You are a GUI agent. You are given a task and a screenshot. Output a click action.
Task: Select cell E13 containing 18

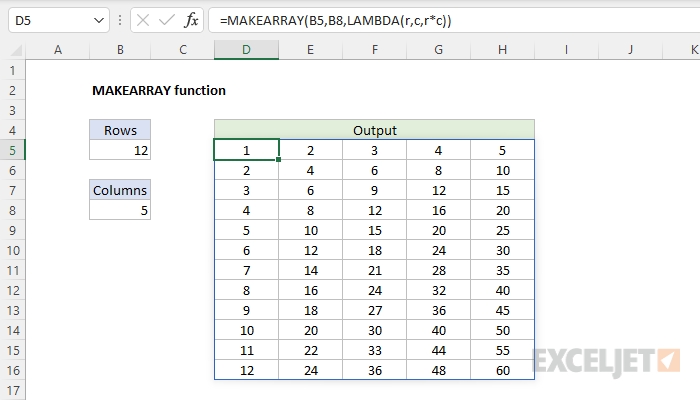tap(310, 310)
